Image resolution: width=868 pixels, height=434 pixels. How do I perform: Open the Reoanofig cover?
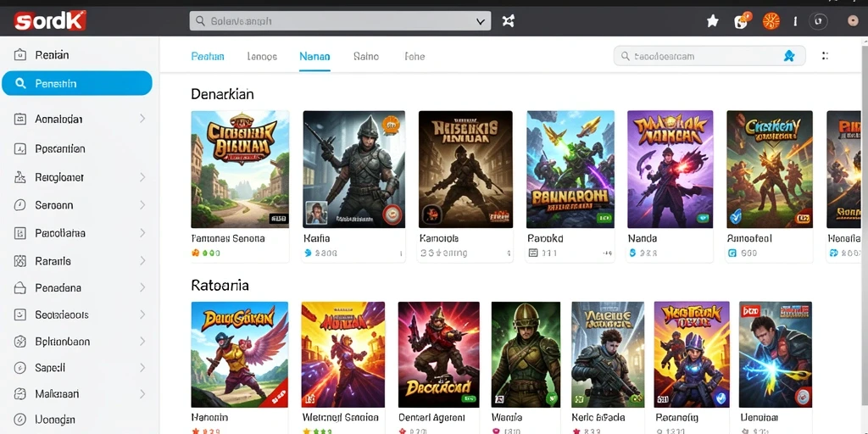[692, 354]
